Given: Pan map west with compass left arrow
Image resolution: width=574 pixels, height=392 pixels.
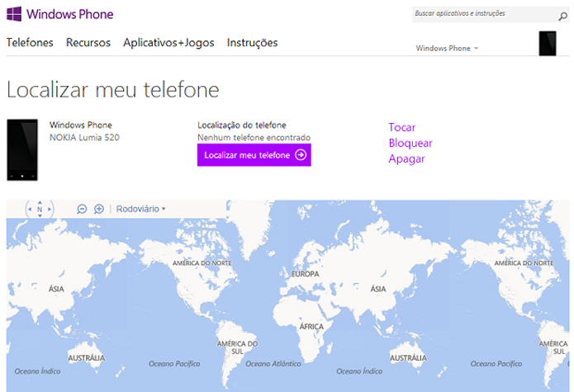Looking at the screenshot, I should [x=30, y=209].
